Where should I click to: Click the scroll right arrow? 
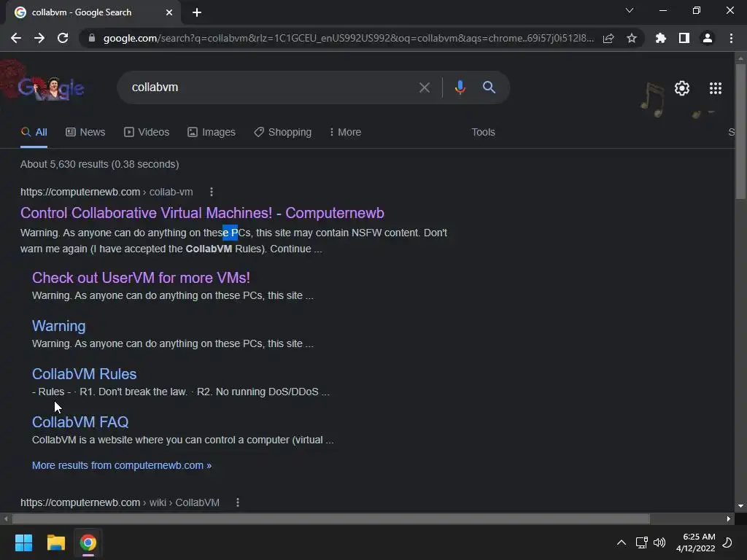click(729, 518)
